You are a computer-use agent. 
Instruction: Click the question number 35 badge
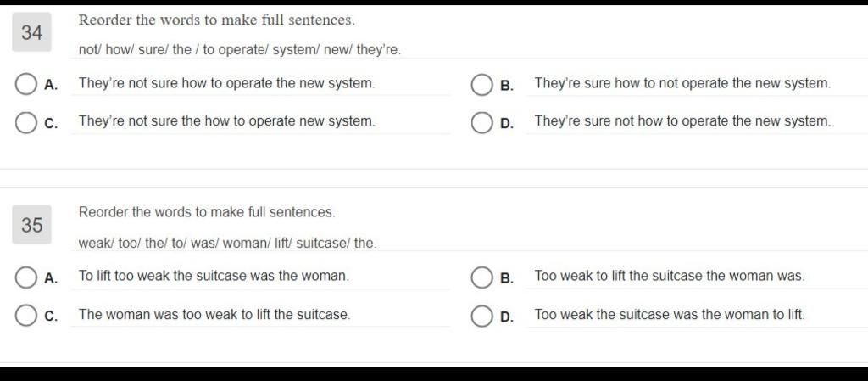[x=31, y=225]
